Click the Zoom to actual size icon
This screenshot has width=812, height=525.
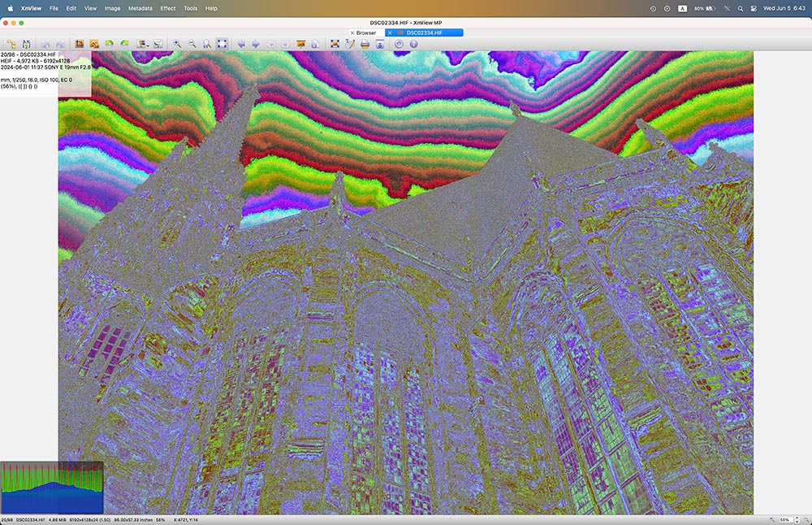point(207,44)
